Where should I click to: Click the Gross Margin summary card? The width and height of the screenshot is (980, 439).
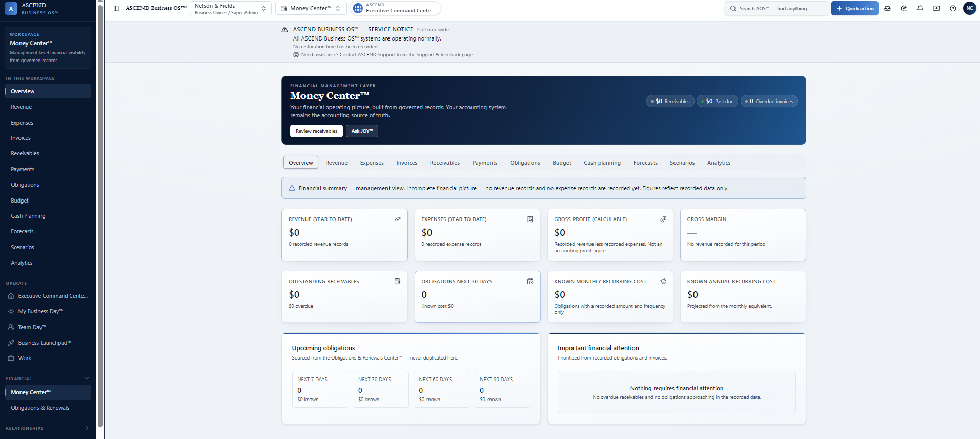pyautogui.click(x=743, y=235)
